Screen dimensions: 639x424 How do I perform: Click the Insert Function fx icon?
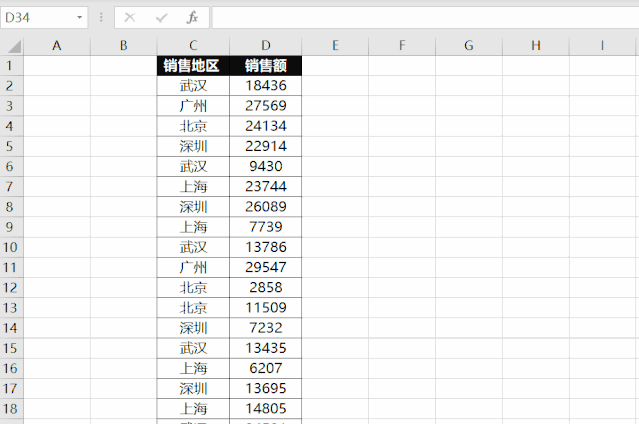point(192,18)
